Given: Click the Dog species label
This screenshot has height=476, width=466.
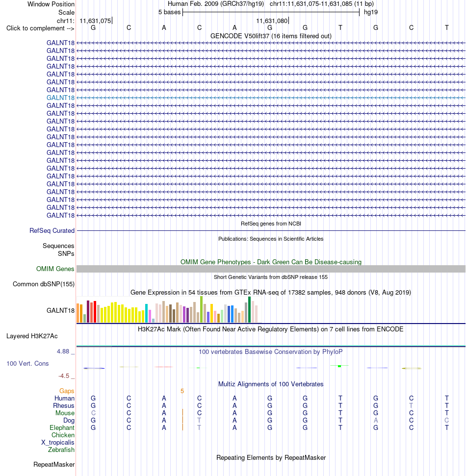Looking at the screenshot, I should pyautogui.click(x=69, y=421).
